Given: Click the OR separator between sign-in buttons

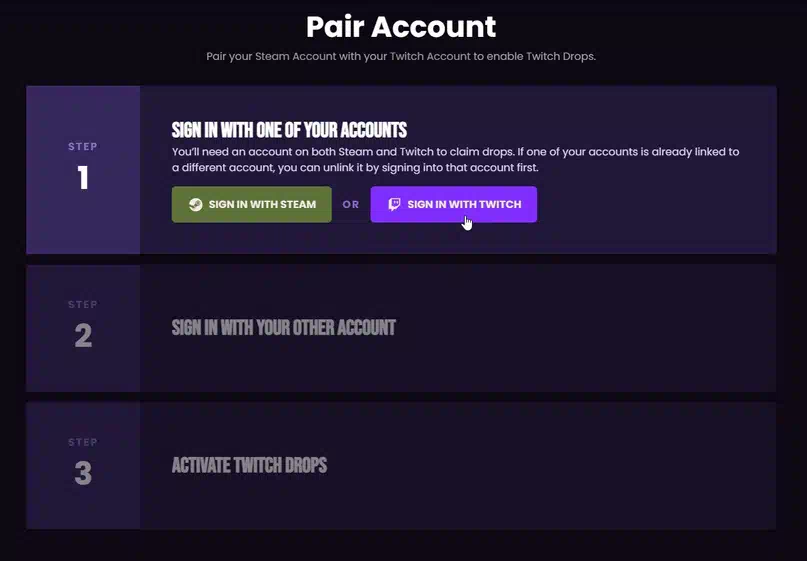Looking at the screenshot, I should [x=351, y=205].
